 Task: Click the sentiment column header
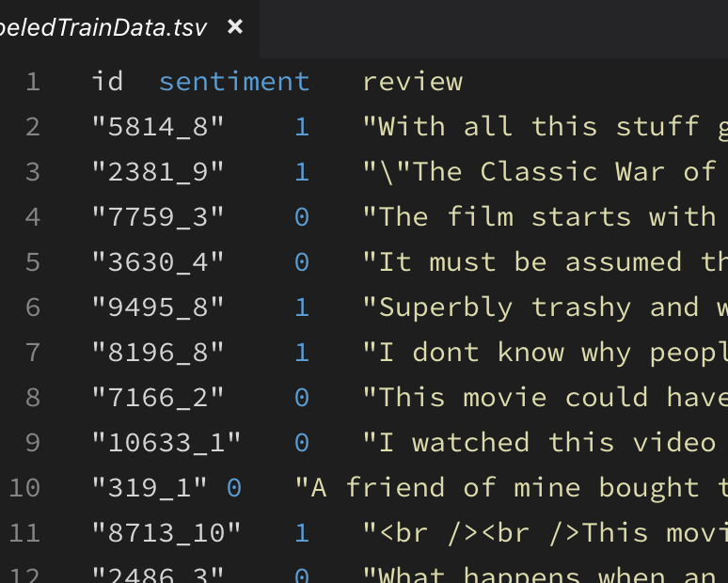click(x=234, y=82)
